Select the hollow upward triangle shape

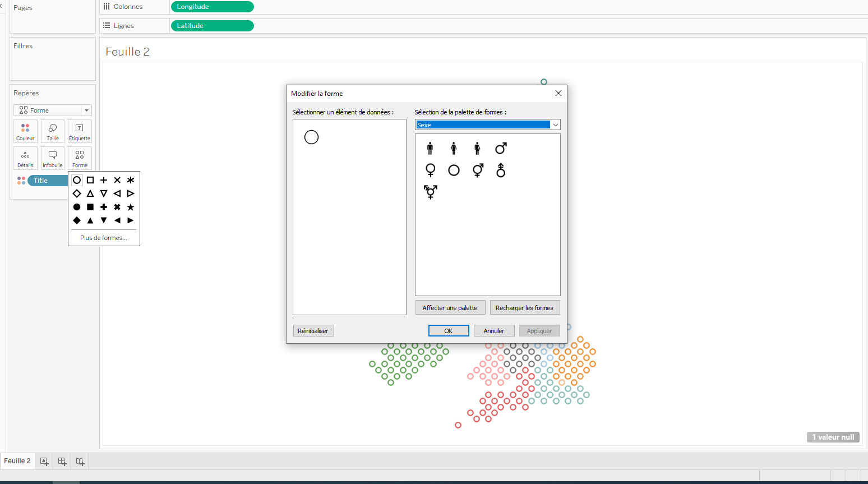click(90, 193)
